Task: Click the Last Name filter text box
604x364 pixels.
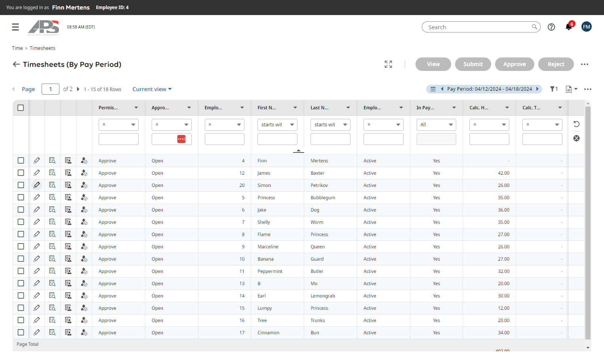Action: pos(330,139)
